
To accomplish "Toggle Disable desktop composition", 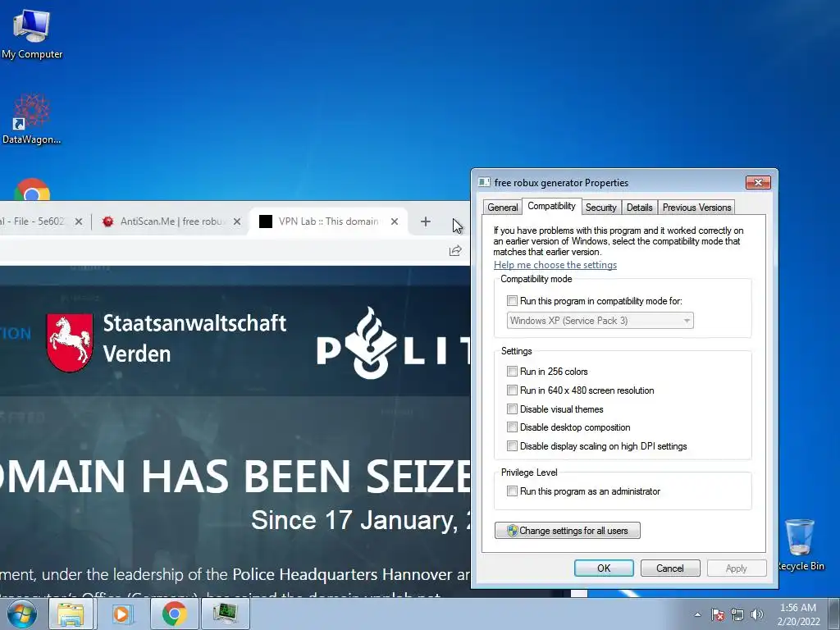I will (512, 427).
